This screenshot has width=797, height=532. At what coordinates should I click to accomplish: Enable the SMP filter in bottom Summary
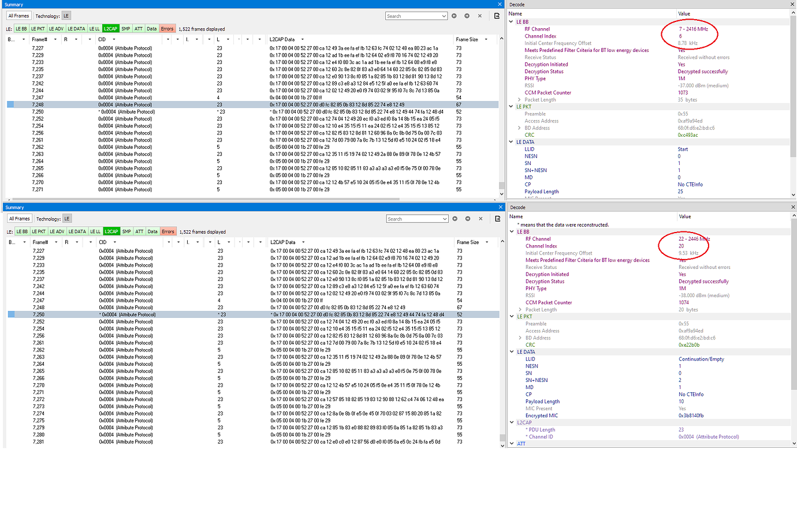[x=125, y=231]
